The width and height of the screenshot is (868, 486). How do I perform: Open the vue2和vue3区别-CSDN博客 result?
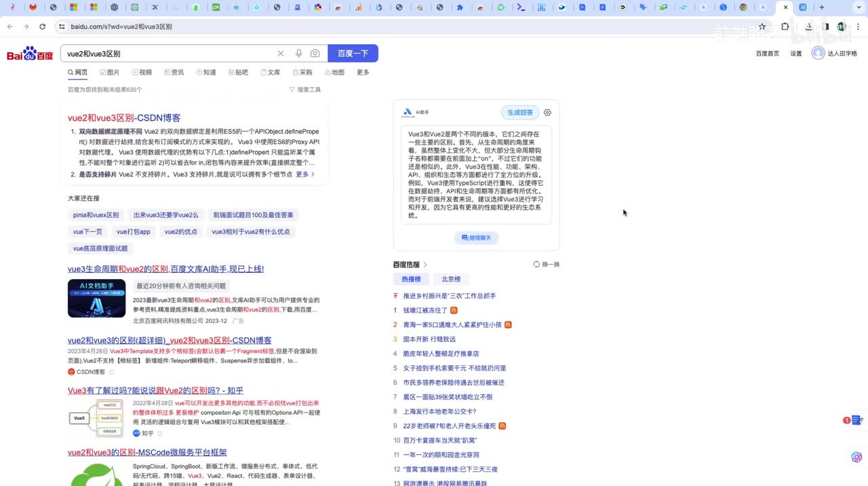tap(124, 118)
